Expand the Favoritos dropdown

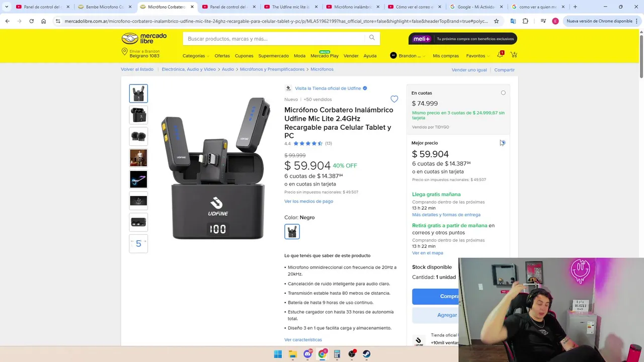coord(478,56)
